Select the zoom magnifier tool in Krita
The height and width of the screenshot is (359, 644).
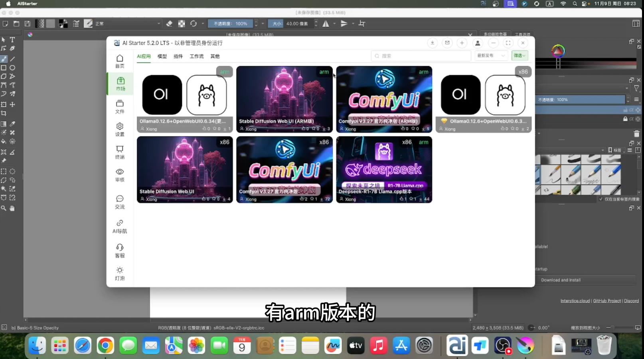pos(4,208)
